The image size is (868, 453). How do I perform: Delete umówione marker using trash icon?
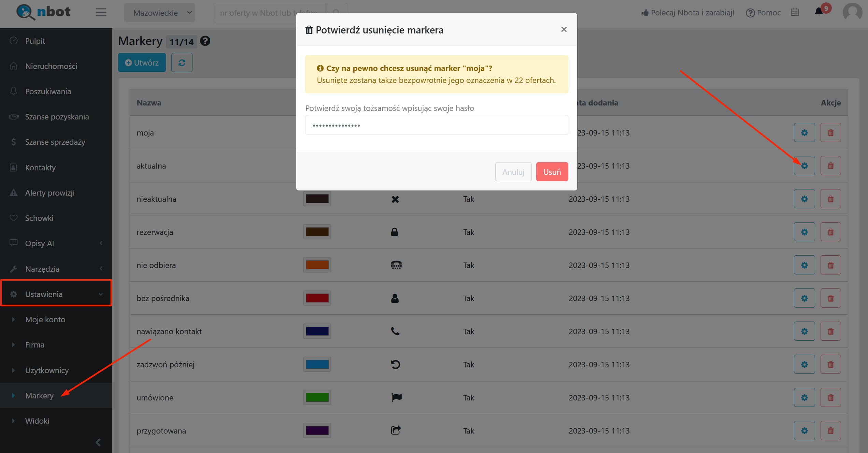click(830, 398)
